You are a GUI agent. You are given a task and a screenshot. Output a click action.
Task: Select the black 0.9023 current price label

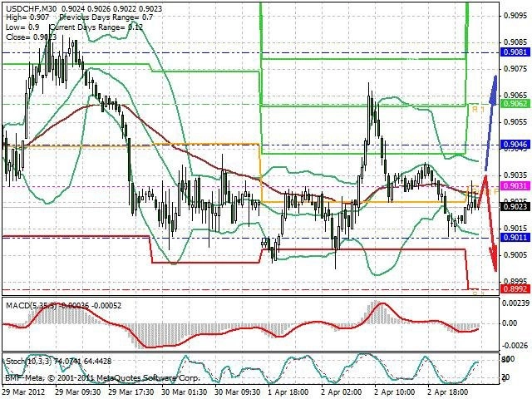[515, 206]
